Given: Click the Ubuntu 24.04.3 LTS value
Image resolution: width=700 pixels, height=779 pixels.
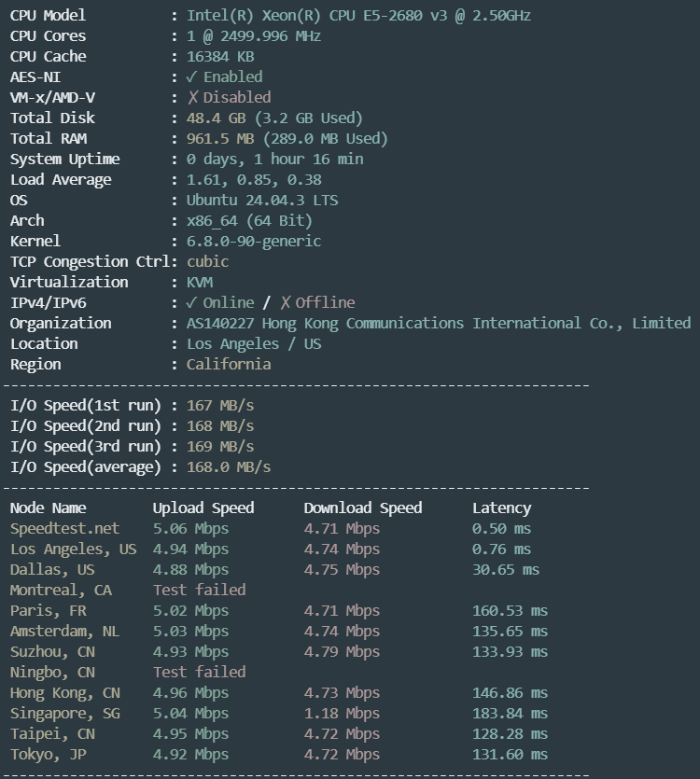Looking at the screenshot, I should (x=262, y=201).
